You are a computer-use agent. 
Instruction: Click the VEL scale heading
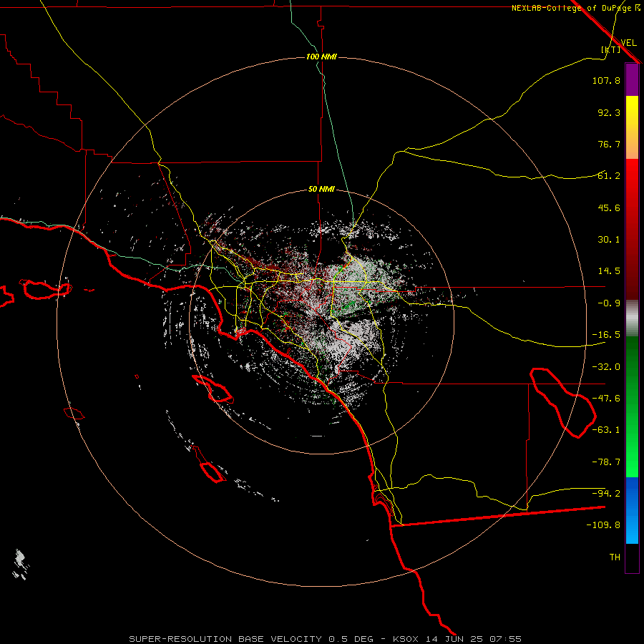point(629,42)
